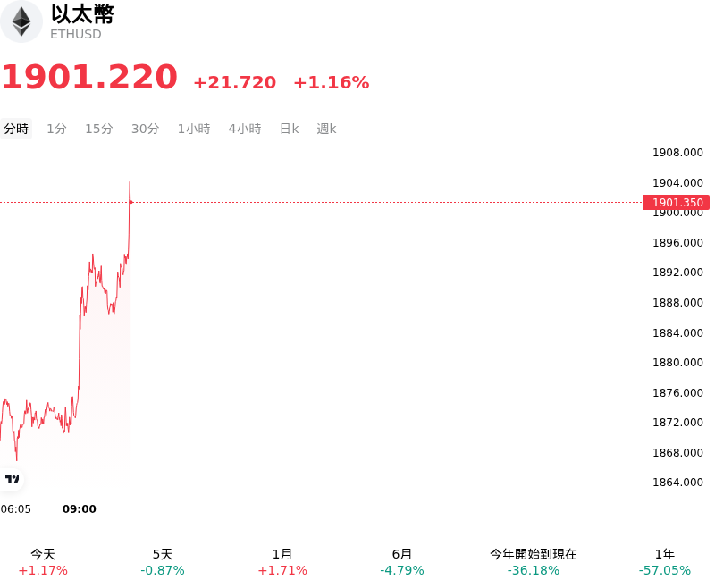Select the 1月 +1.71% performance period
Image resolution: width=715 pixels, height=588 pixels.
[x=282, y=562]
